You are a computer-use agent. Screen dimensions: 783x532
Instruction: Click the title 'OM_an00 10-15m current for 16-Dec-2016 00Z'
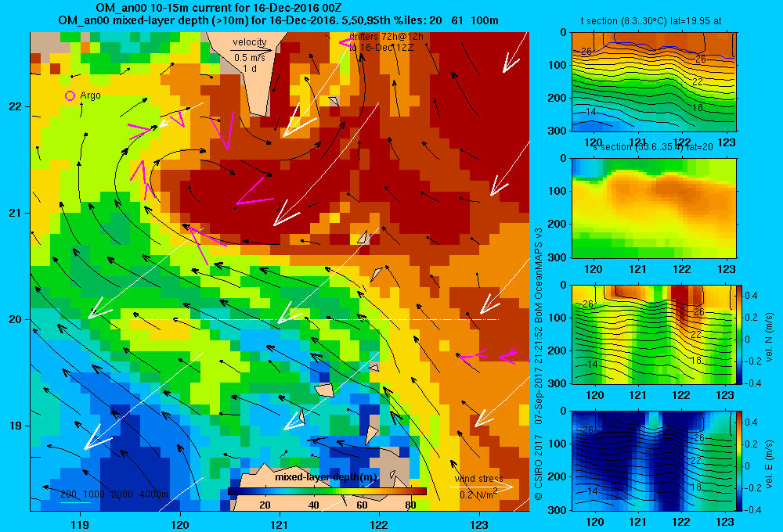(218, 8)
